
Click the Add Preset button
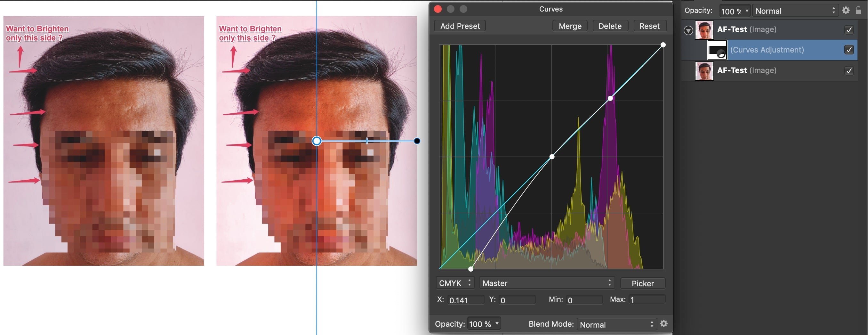[460, 26]
